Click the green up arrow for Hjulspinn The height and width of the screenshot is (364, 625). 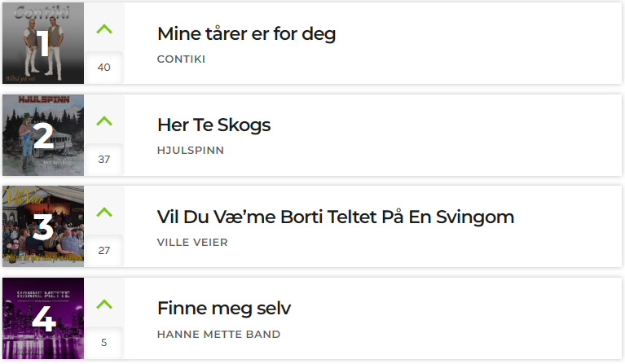point(104,121)
